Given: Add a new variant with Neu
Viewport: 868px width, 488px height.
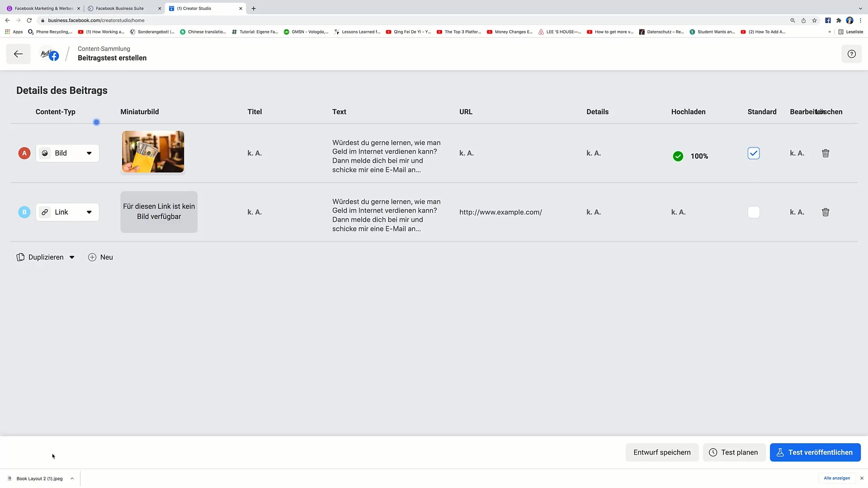Looking at the screenshot, I should [x=100, y=257].
